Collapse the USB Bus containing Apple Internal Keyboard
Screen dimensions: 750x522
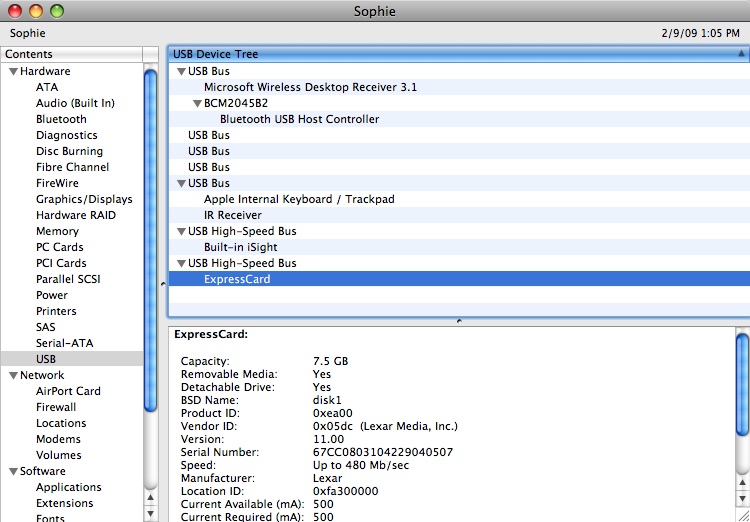pos(181,184)
